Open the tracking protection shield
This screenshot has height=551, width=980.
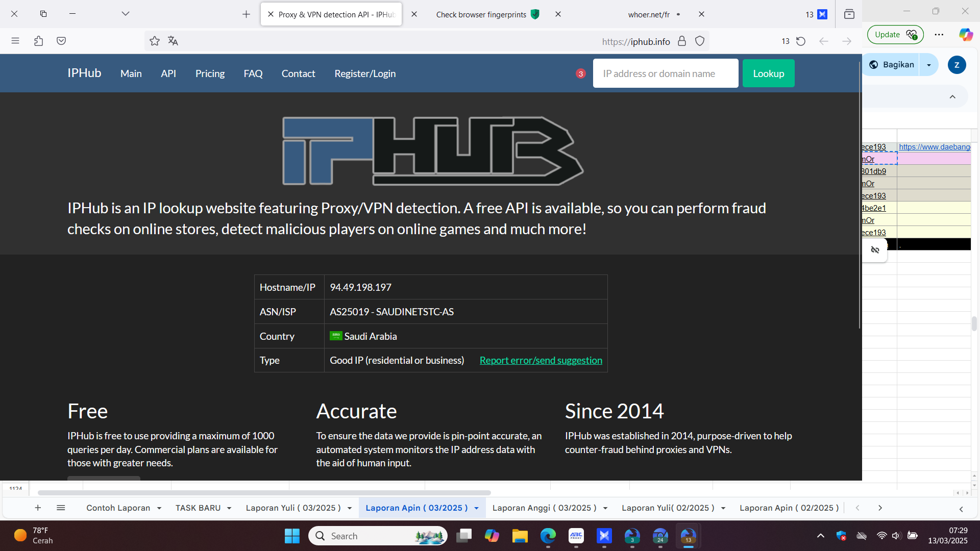click(700, 41)
